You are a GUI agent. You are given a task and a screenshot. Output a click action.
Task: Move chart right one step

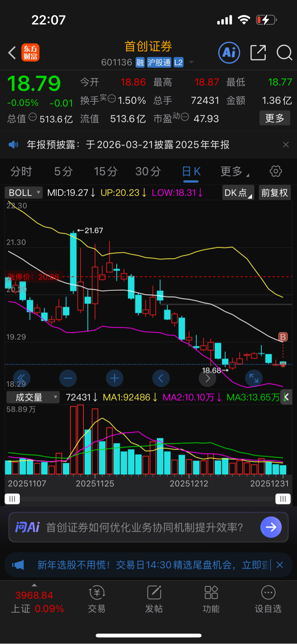coord(208,378)
